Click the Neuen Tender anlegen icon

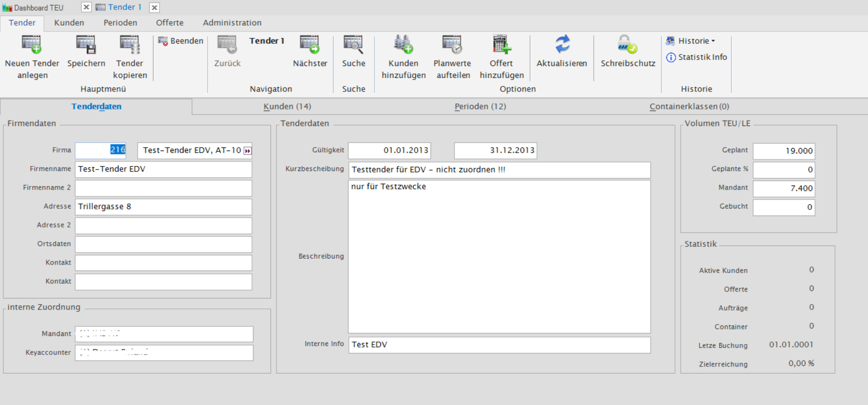pos(31,45)
